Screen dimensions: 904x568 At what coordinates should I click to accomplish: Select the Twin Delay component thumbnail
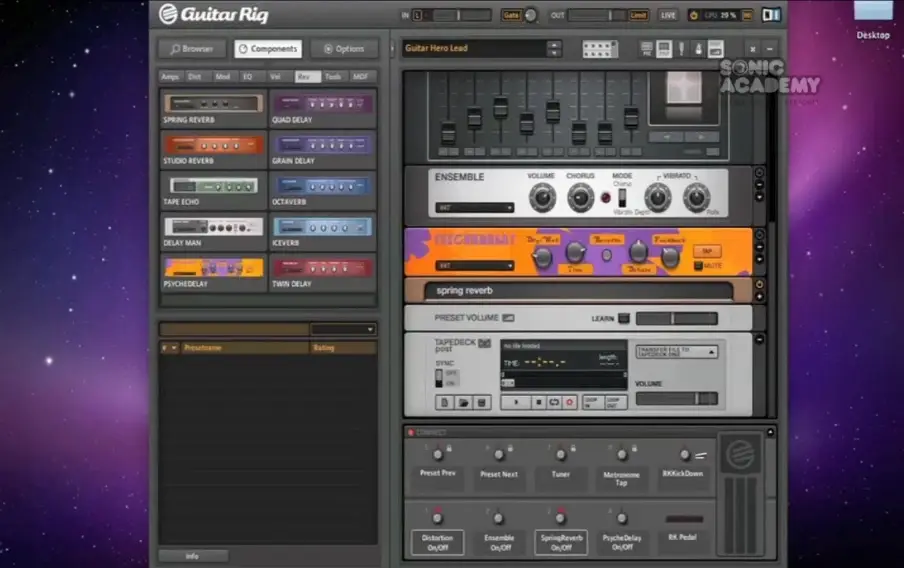[x=322, y=268]
